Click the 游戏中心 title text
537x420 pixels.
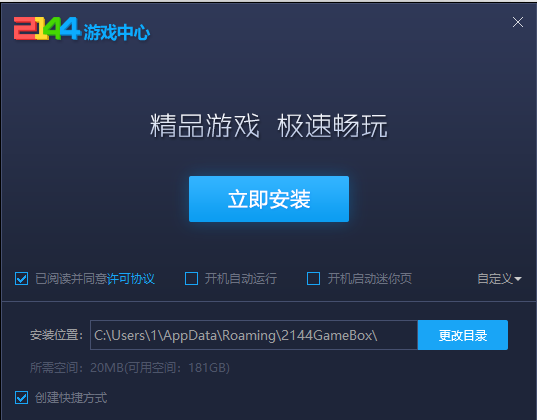[116, 32]
